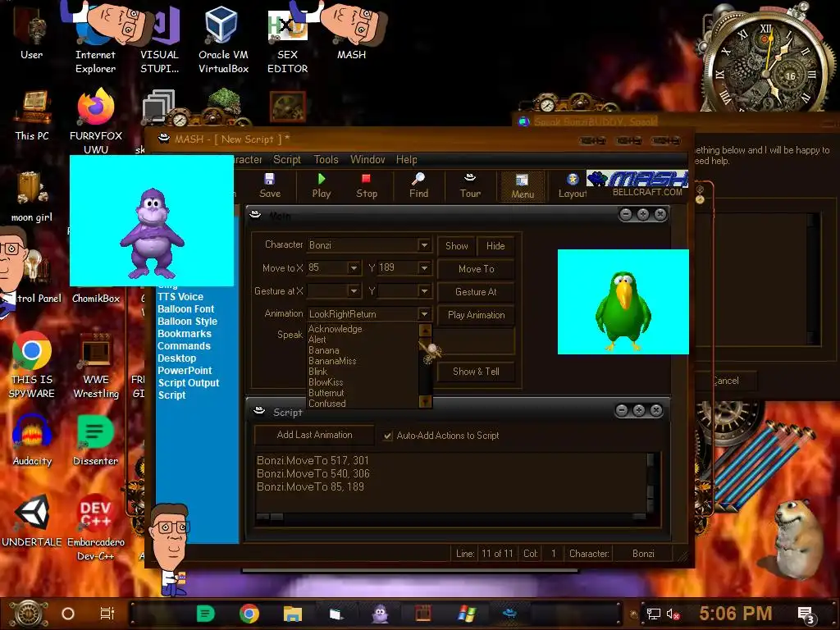The height and width of the screenshot is (630, 840).
Task: Click the taskbar clock showing 5:06 PM
Action: tap(736, 614)
